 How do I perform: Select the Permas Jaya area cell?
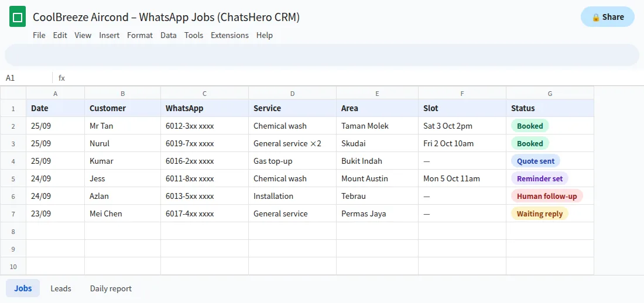pos(378,214)
